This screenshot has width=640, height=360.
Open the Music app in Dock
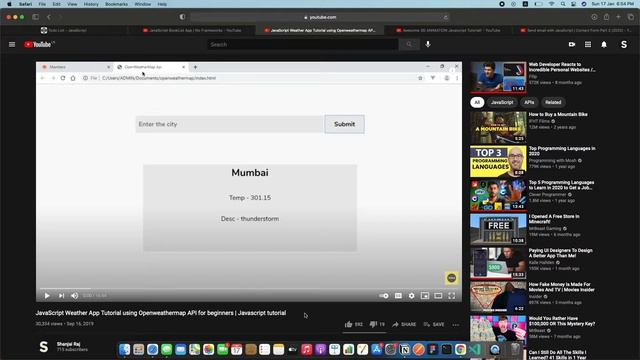(307, 349)
